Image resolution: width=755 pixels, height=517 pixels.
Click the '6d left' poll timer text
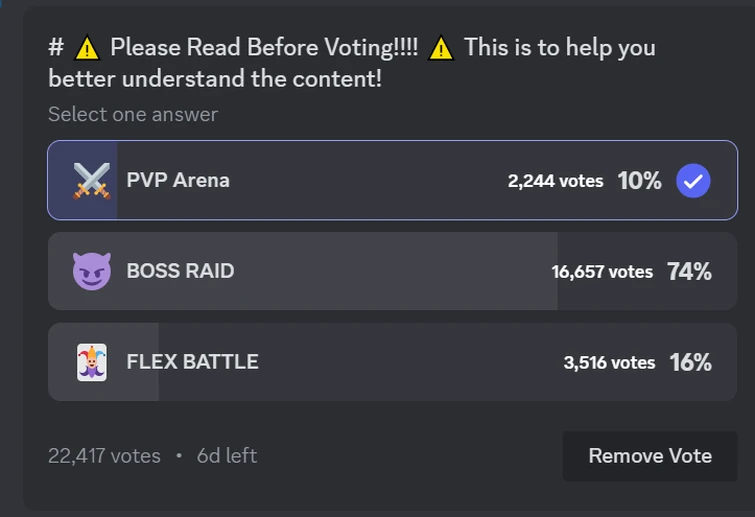[227, 456]
